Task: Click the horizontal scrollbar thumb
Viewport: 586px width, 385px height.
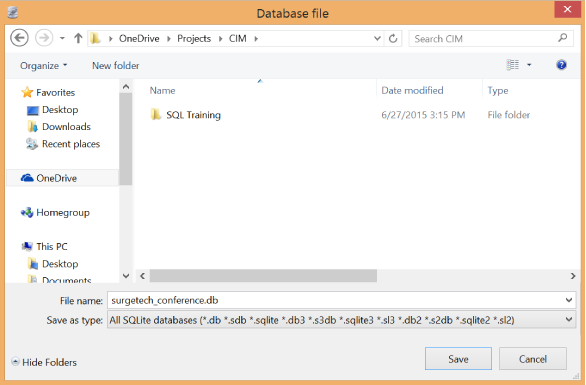Action: click(x=263, y=276)
